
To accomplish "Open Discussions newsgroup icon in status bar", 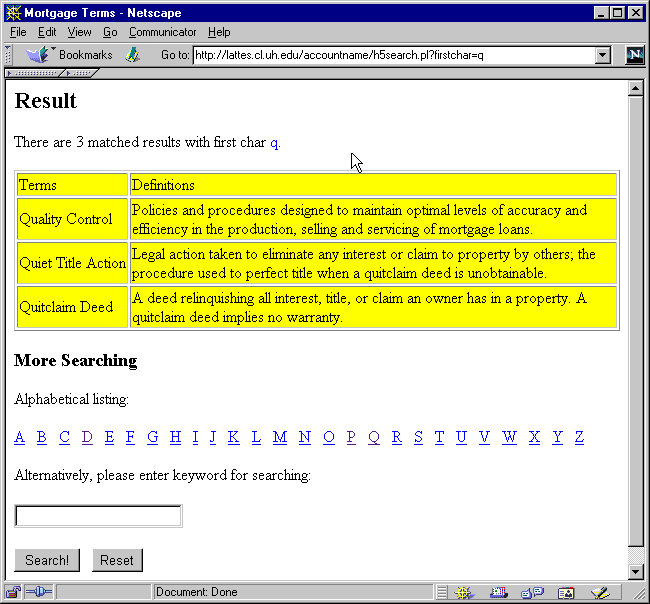I will (x=532, y=593).
